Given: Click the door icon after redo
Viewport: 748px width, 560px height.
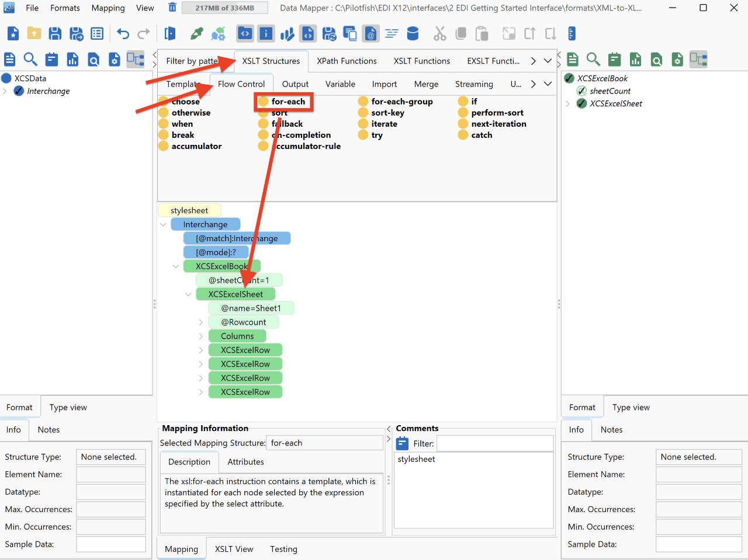Looking at the screenshot, I should click(170, 34).
